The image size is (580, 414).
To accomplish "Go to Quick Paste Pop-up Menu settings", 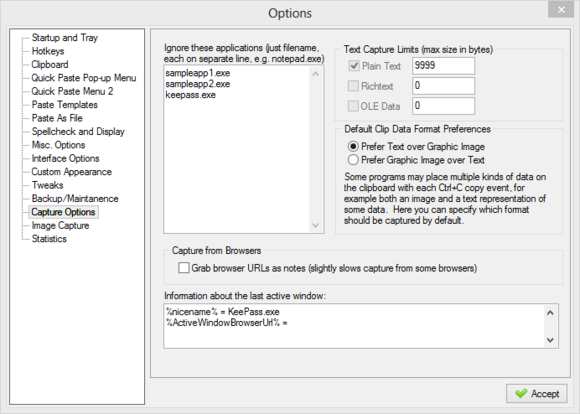I will point(84,78).
